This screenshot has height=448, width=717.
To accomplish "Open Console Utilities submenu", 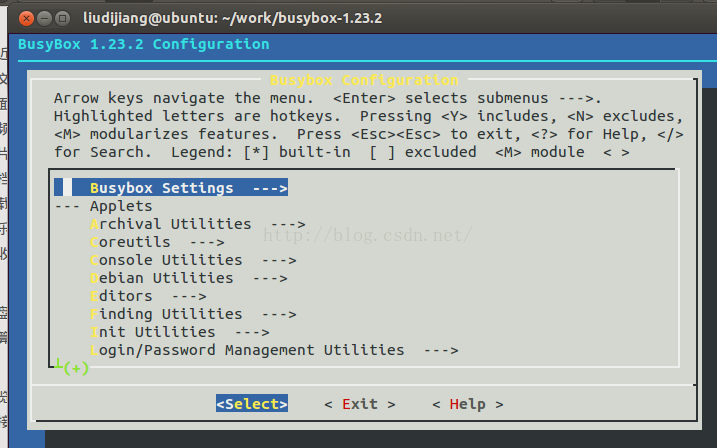I will [x=193, y=260].
